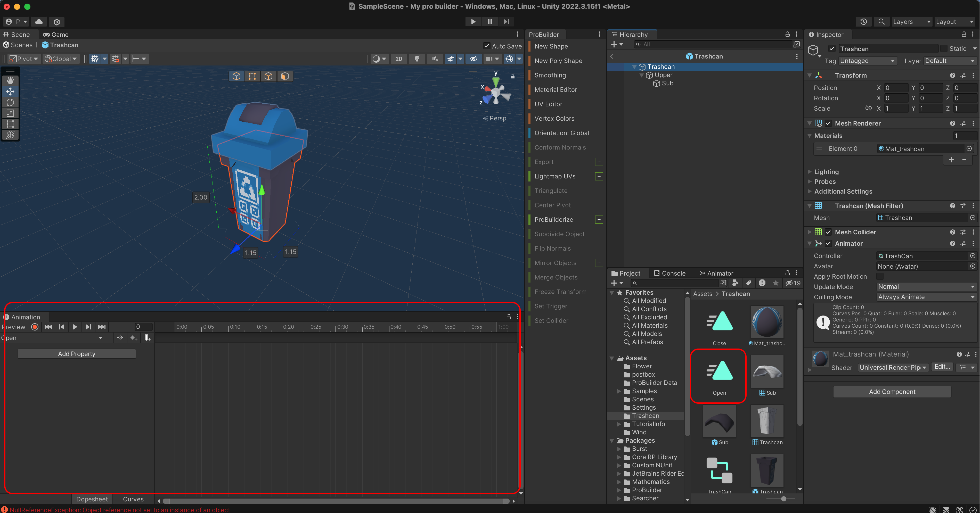
Task: Open the Layers dropdown
Action: pyautogui.click(x=911, y=22)
